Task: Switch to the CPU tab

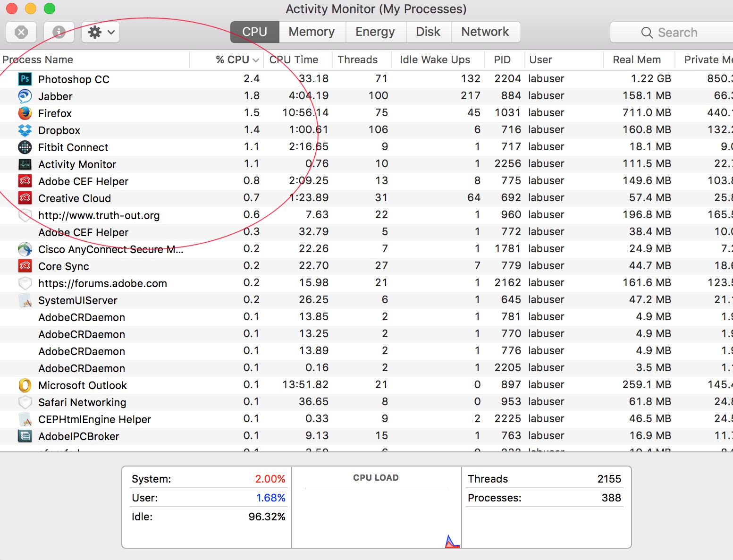Action: coord(255,32)
